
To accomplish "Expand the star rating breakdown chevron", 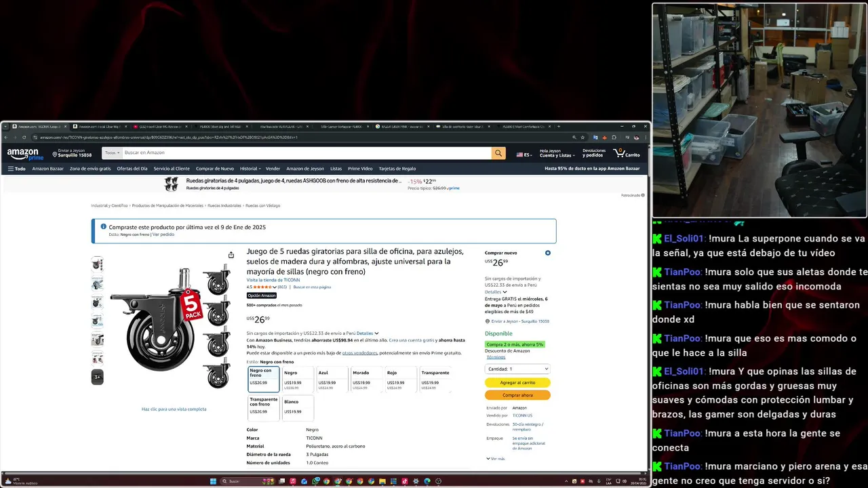I will click(x=275, y=287).
